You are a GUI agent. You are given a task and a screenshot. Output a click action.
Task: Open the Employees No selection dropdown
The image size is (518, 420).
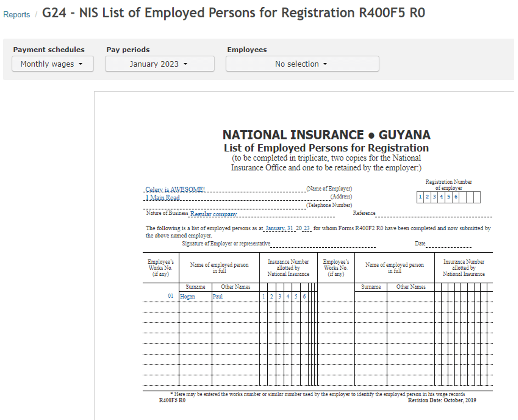click(302, 64)
